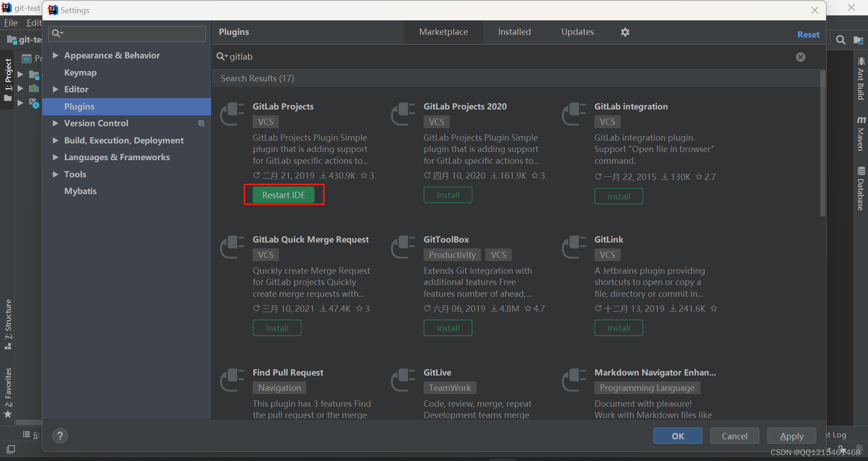This screenshot has height=461, width=868.
Task: Toggle the tool window quick-access icon at bottom-left
Action: pos(11,449)
